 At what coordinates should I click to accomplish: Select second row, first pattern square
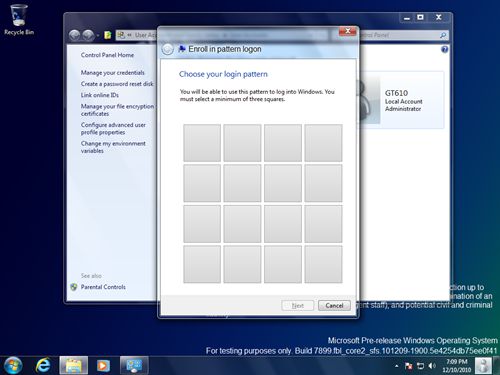[x=202, y=183]
